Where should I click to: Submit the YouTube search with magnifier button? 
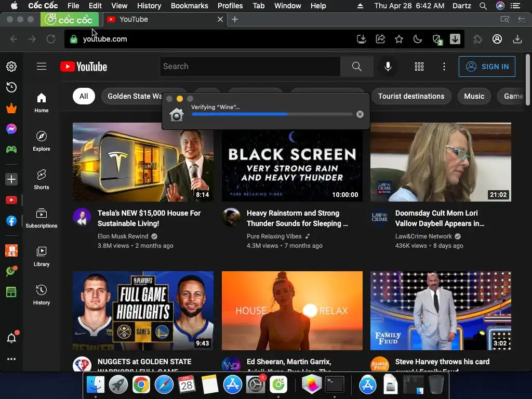356,66
